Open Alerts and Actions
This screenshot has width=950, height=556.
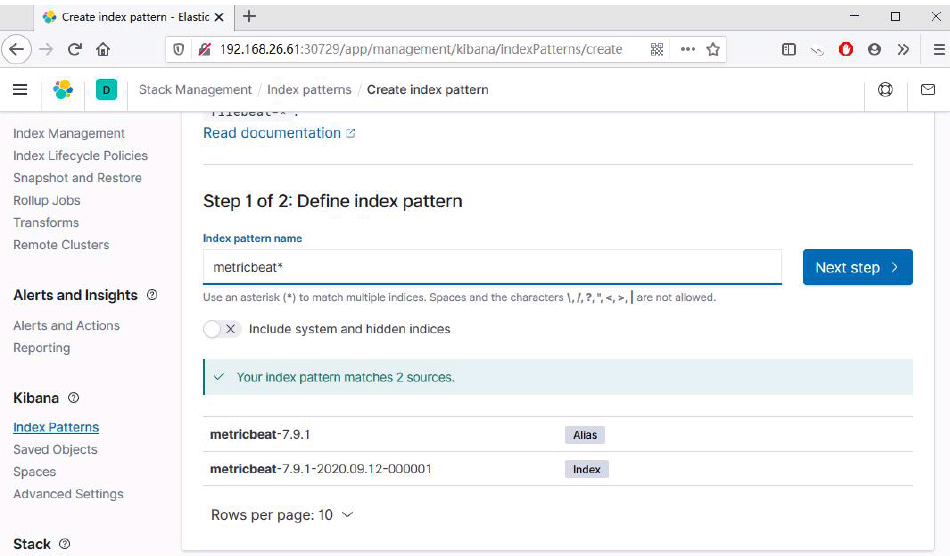tap(67, 325)
